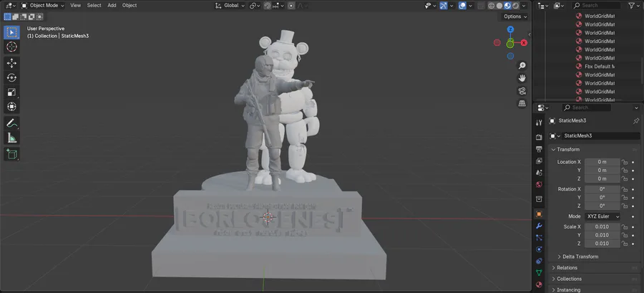Click the X axis on the navigation gizmo

pyautogui.click(x=524, y=43)
